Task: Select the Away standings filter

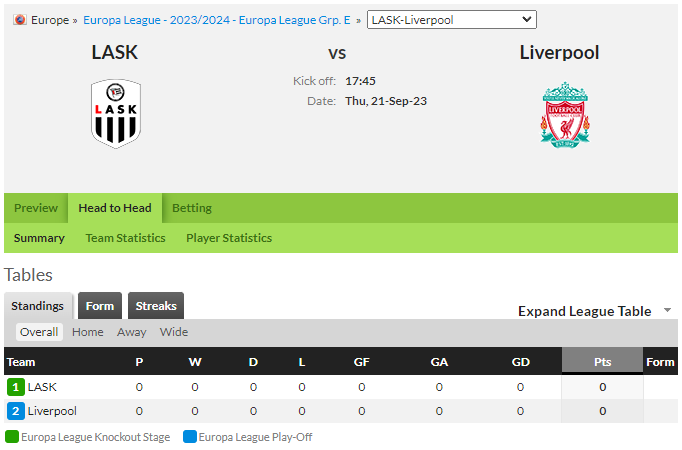Action: 131,332
